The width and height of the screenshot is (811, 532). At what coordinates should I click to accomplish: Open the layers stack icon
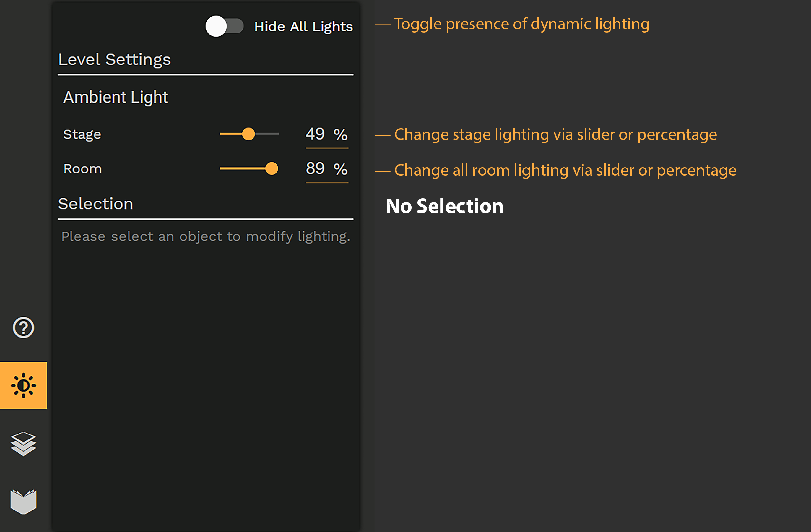click(23, 444)
